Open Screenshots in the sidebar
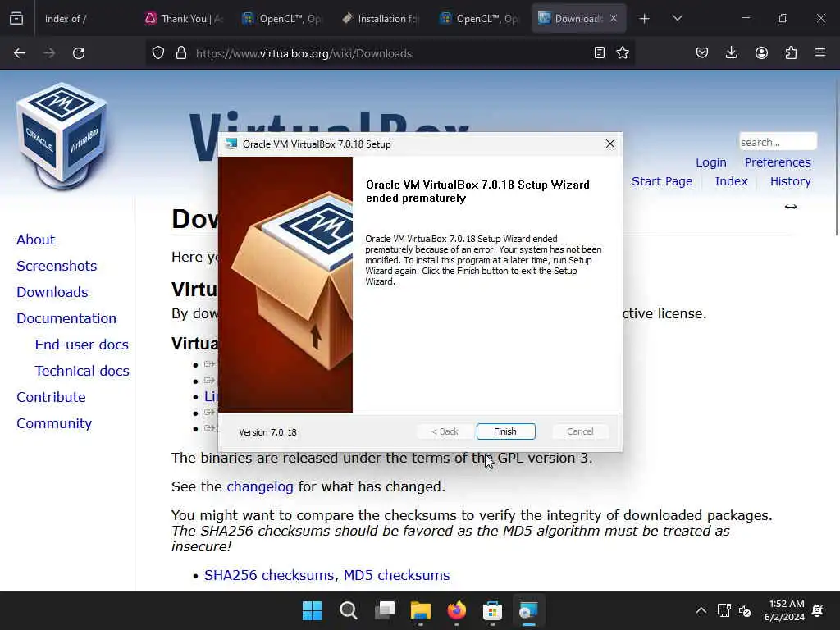This screenshot has width=840, height=630. click(57, 267)
